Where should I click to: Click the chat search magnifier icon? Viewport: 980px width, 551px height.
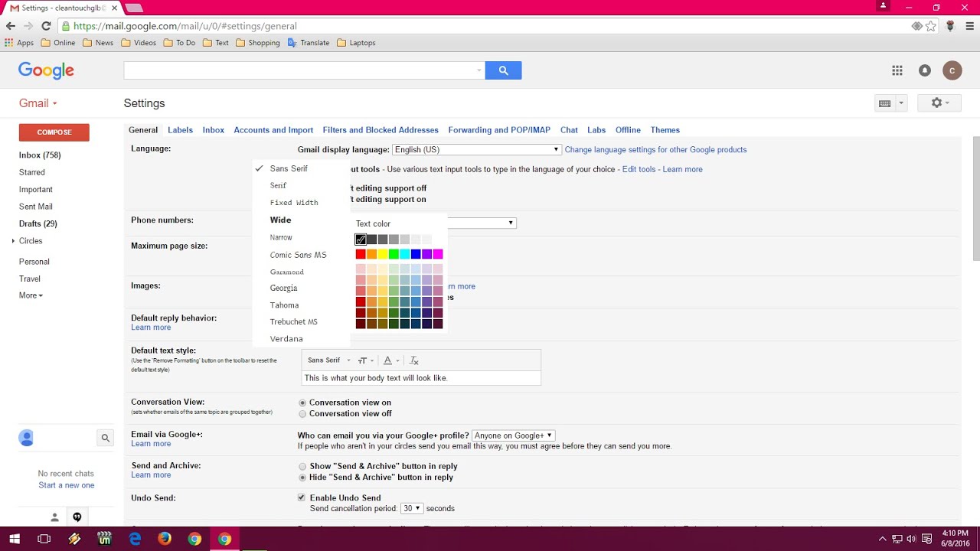[x=105, y=438]
